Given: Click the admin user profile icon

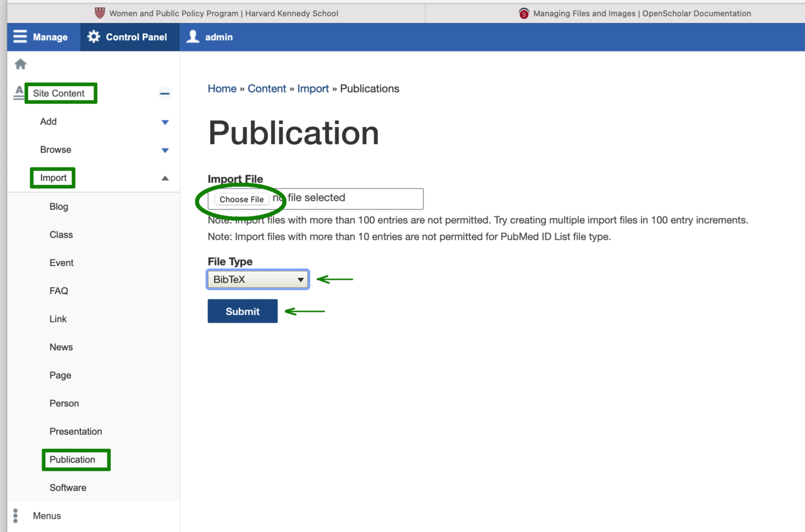Looking at the screenshot, I should pos(193,37).
